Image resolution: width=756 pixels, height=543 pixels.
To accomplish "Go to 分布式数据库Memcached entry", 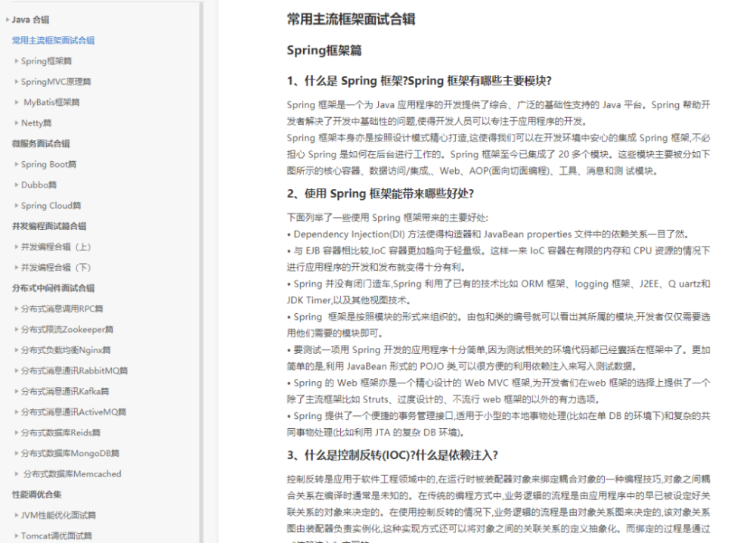I will point(73,474).
